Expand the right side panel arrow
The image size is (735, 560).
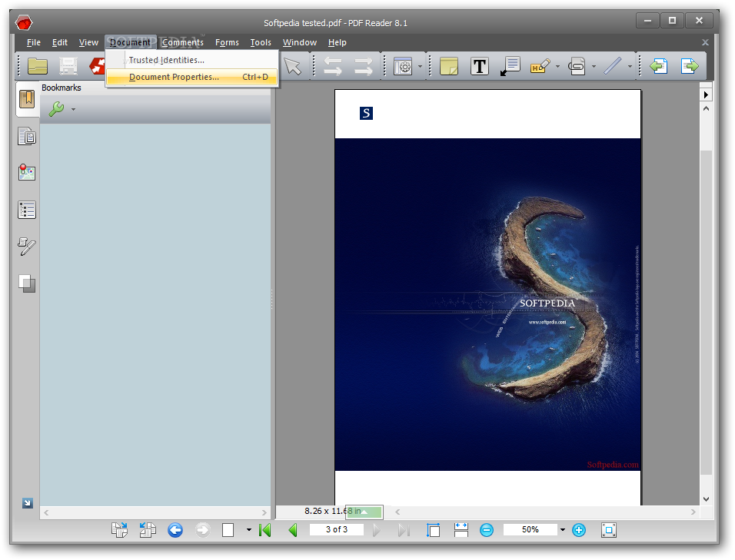click(706, 94)
